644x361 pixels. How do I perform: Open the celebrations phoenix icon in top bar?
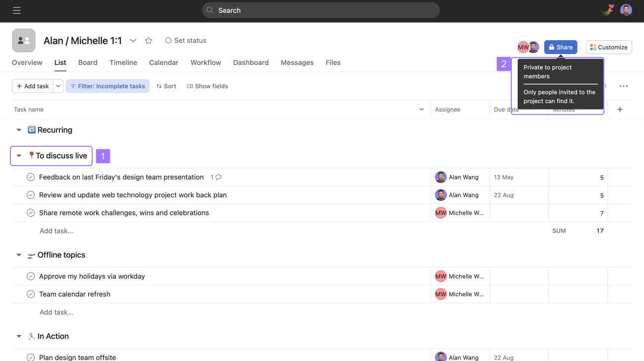pos(607,10)
